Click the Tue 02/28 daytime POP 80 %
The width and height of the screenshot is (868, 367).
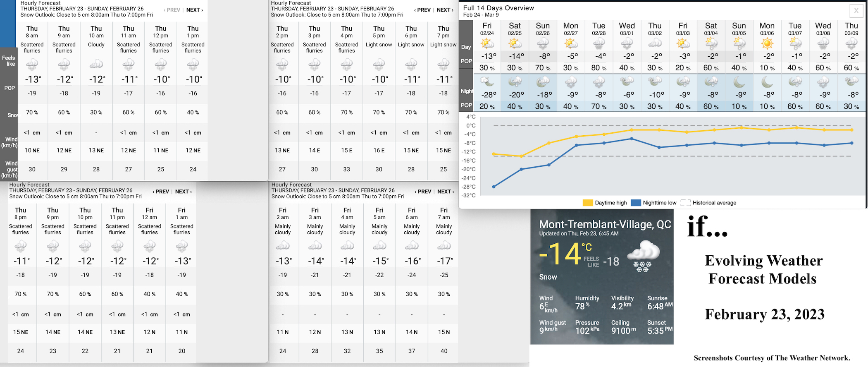[599, 68]
